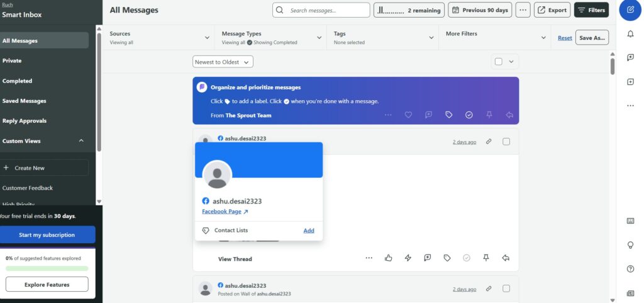
Task: Click heart icon on Sprout Team banner
Action: pos(408,115)
